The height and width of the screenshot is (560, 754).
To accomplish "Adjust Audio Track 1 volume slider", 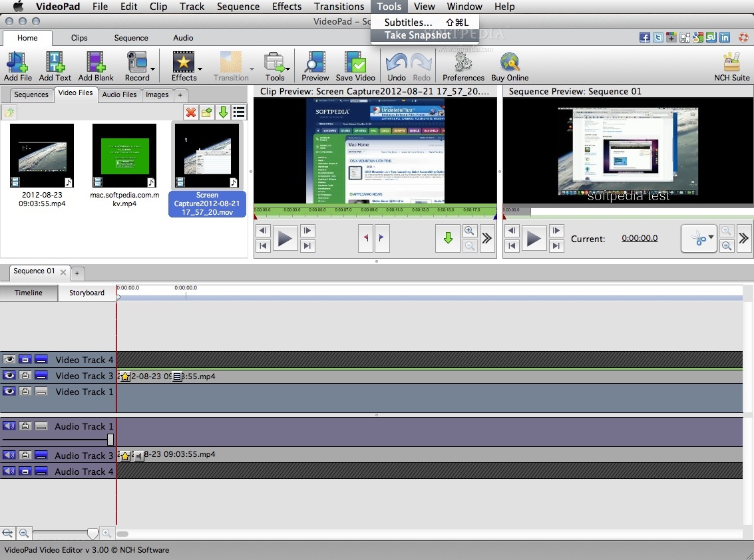I will tap(110, 440).
